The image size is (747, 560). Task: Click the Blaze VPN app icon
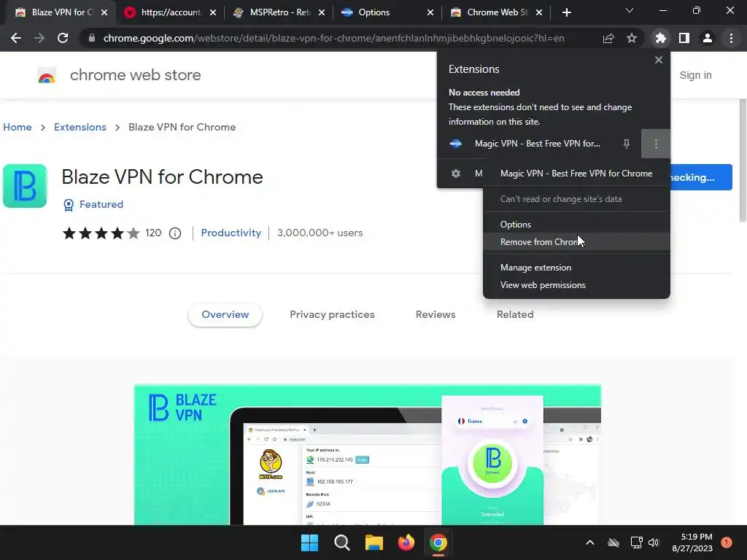pyautogui.click(x=25, y=186)
